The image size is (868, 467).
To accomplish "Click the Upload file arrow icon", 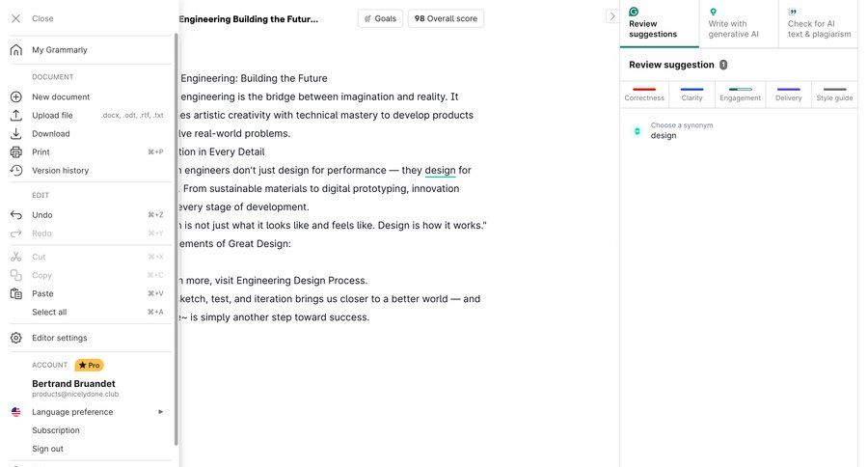I will click(16, 115).
